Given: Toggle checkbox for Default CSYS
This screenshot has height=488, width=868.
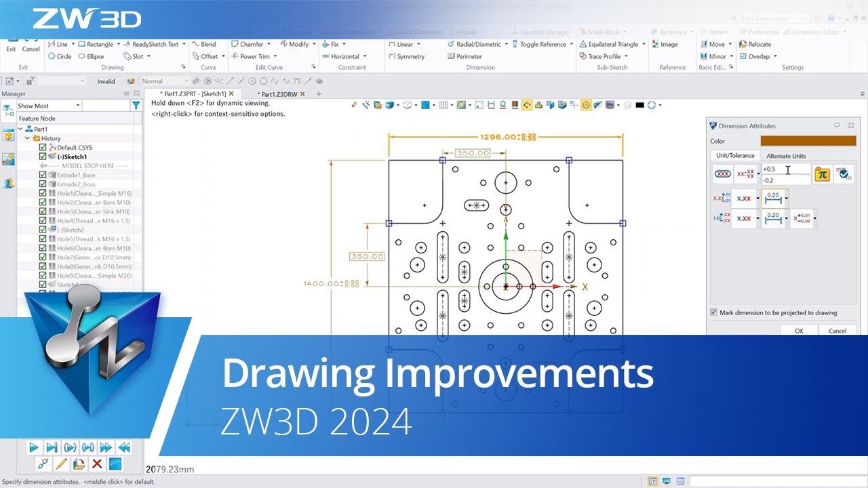Looking at the screenshot, I should pos(43,147).
